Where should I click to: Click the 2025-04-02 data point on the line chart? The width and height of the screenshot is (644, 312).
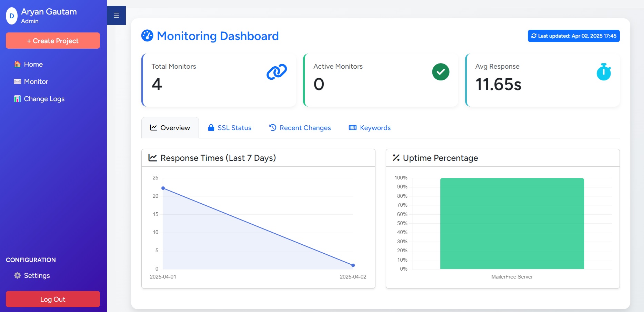tap(353, 265)
